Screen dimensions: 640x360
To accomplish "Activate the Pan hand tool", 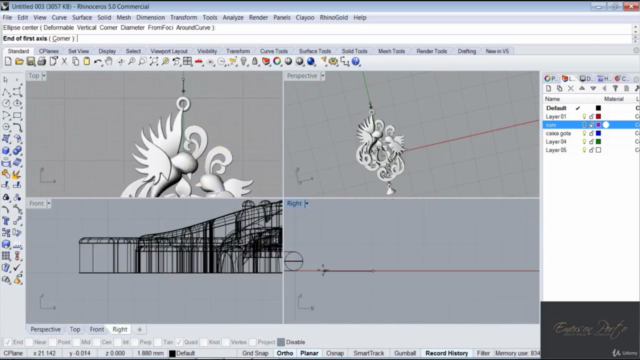I will [x=109, y=61].
